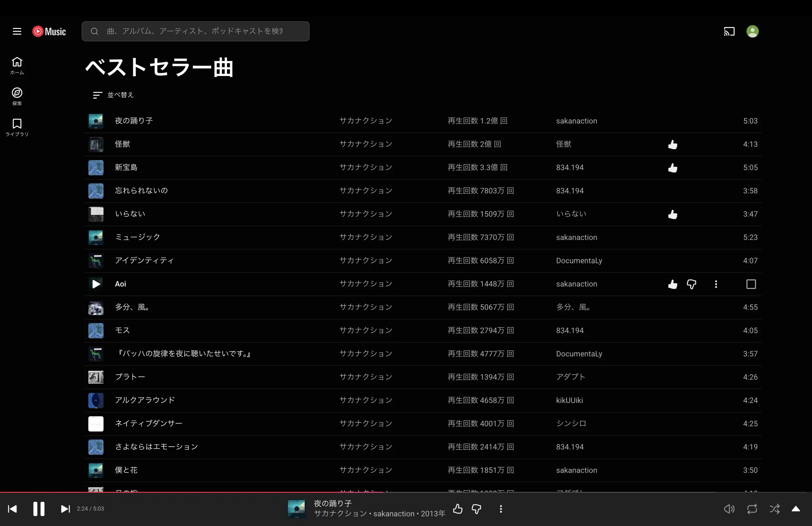Remove like from 怪獣 track
The image size is (812, 526).
tap(672, 144)
